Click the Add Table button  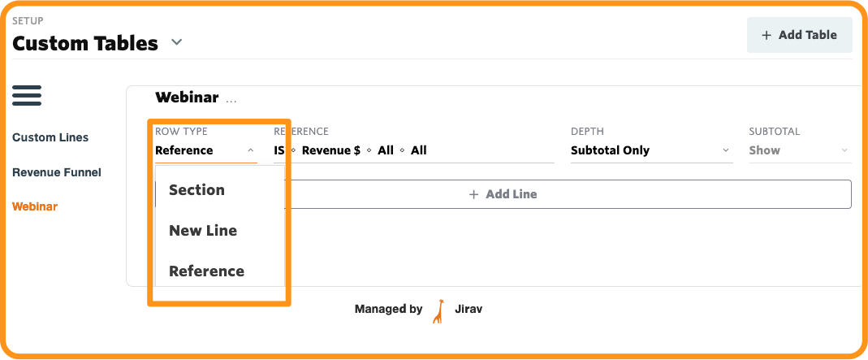coord(799,35)
